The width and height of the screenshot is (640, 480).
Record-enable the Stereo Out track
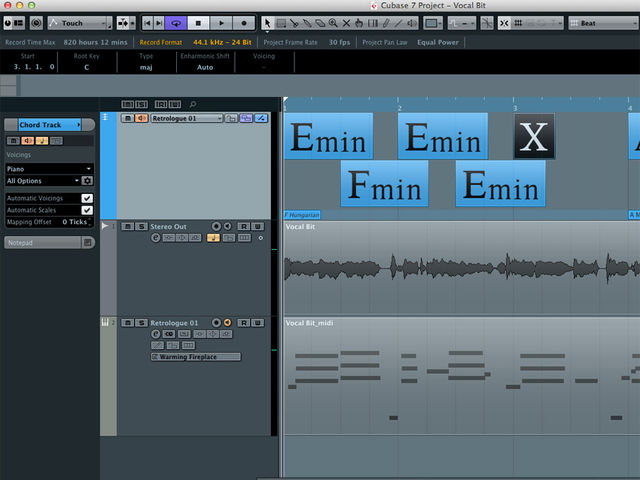(216, 227)
